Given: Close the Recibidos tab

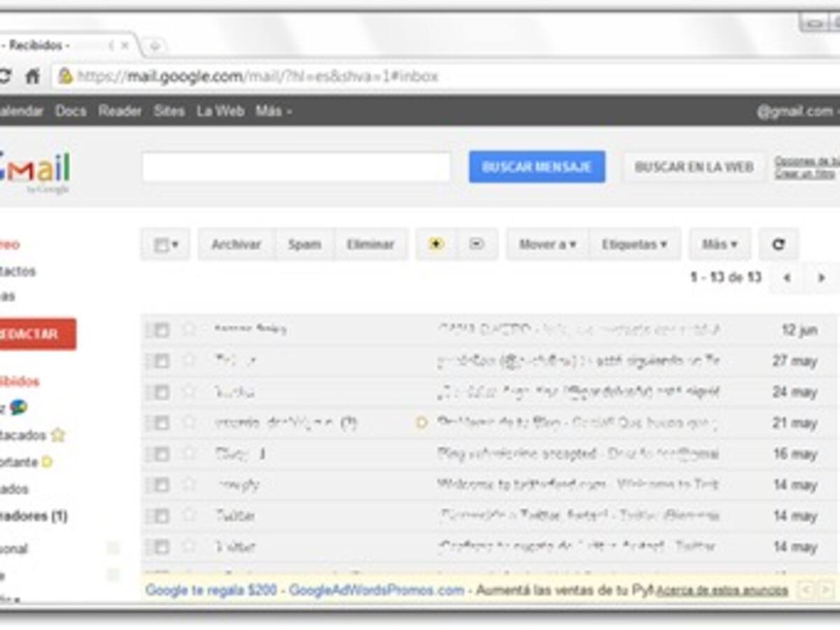Looking at the screenshot, I should tap(125, 45).
